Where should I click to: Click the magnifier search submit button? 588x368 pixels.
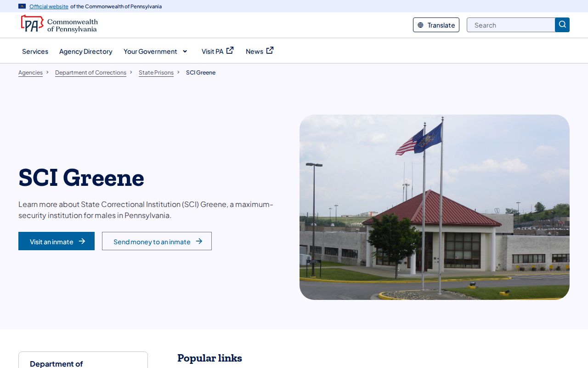562,25
